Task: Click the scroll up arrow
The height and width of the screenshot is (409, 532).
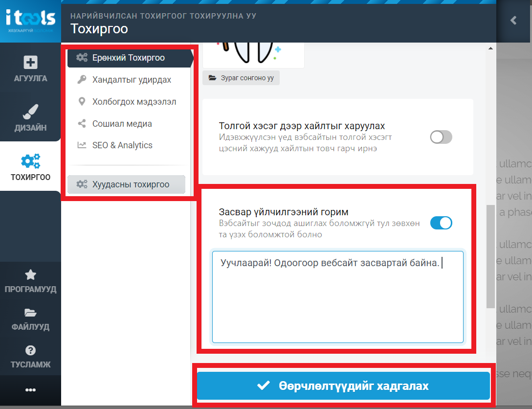Action: [x=490, y=48]
